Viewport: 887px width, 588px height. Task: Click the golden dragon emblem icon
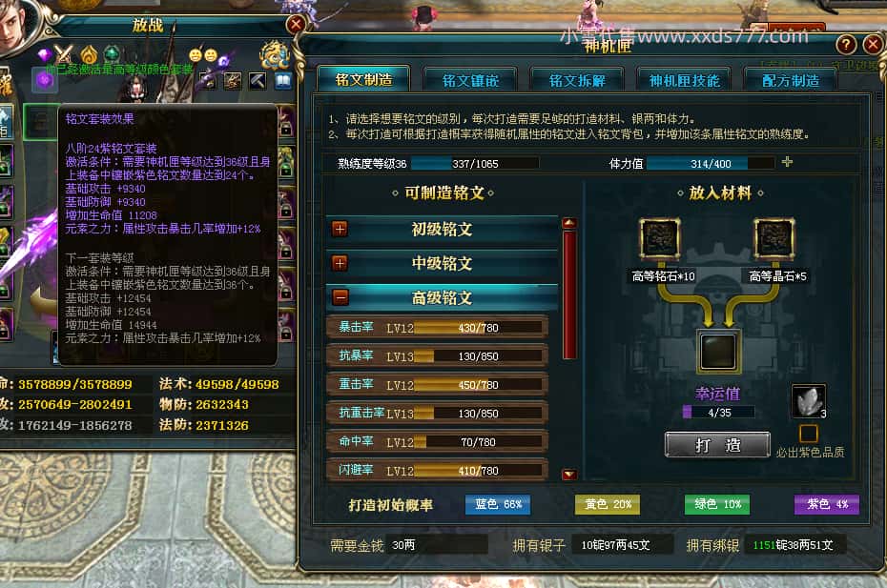(x=275, y=55)
